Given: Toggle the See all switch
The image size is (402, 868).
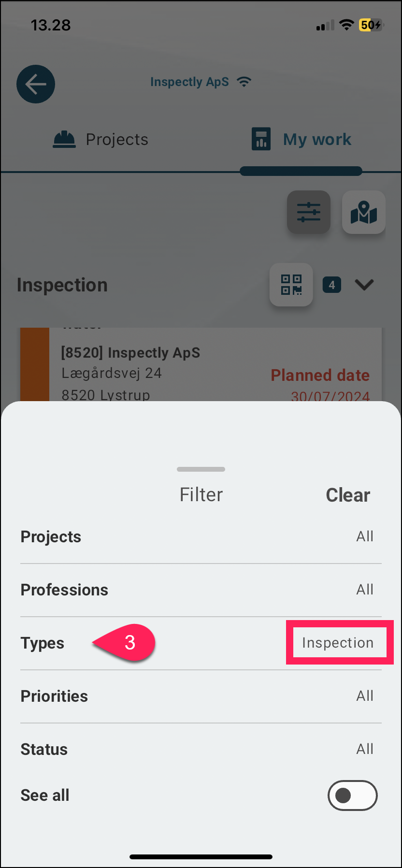Looking at the screenshot, I should click(x=353, y=796).
